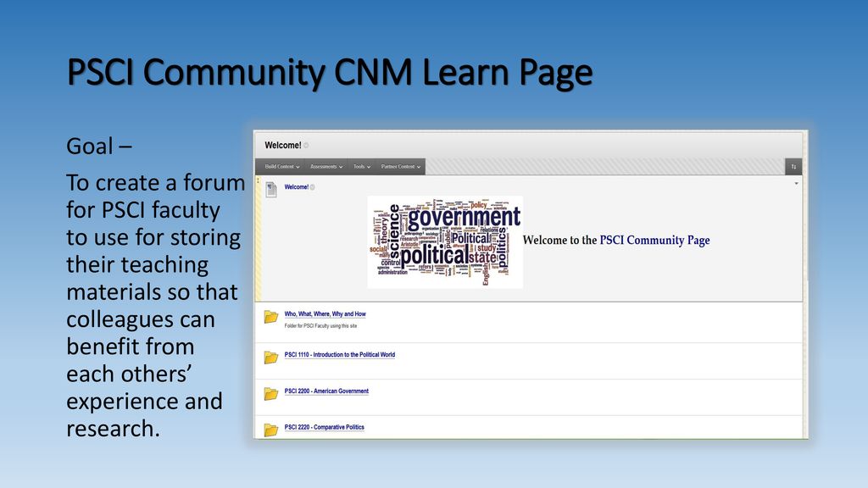Click the 'Welcome!' page heading text

(x=283, y=146)
